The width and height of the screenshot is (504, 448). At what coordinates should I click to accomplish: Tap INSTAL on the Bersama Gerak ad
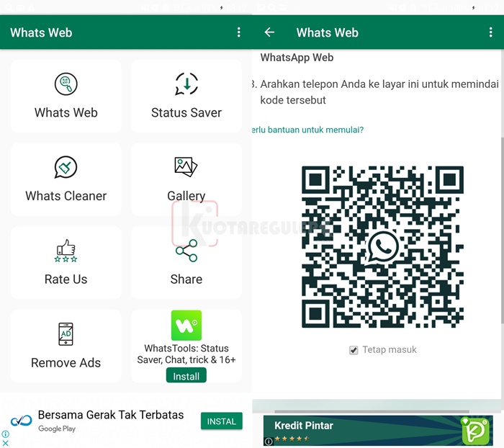point(222,421)
